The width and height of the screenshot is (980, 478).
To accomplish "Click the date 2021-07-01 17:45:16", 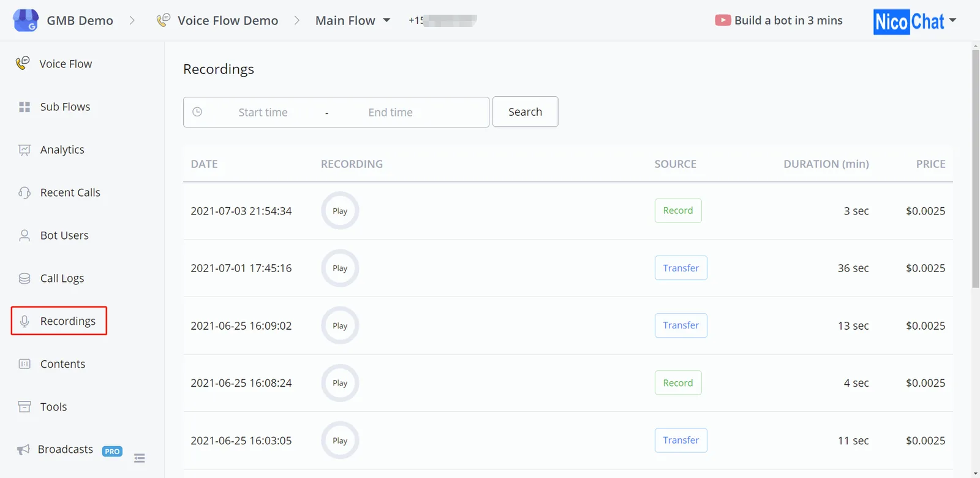I will [x=241, y=268].
